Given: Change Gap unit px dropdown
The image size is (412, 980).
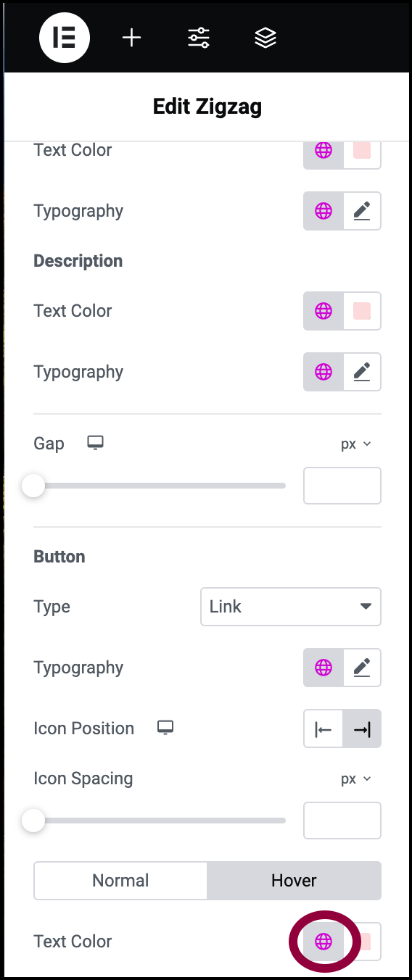Looking at the screenshot, I should (x=355, y=444).
